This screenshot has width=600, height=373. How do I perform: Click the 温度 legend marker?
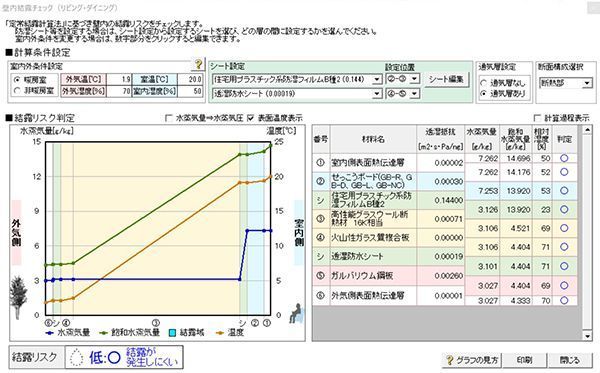(220, 333)
